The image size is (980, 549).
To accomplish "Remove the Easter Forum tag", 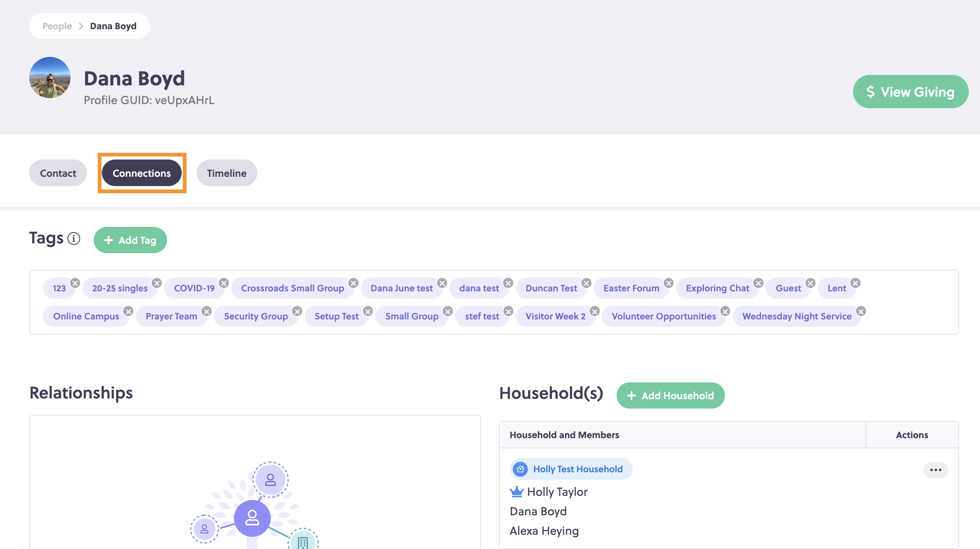I will 668,283.
